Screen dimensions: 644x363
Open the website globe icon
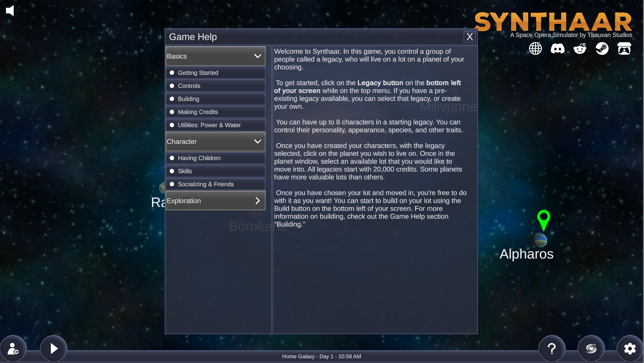click(535, 49)
